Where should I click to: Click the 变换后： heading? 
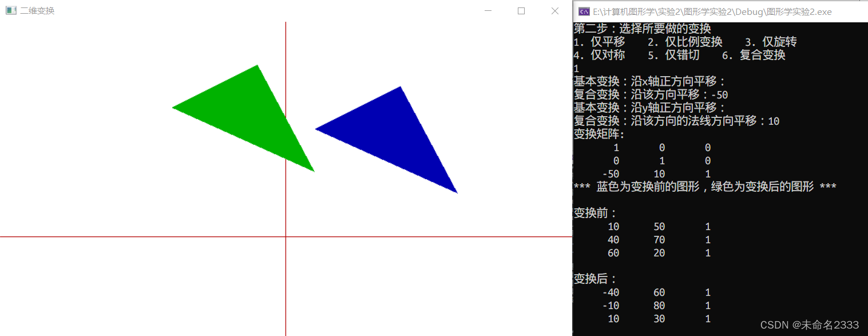pyautogui.click(x=596, y=279)
